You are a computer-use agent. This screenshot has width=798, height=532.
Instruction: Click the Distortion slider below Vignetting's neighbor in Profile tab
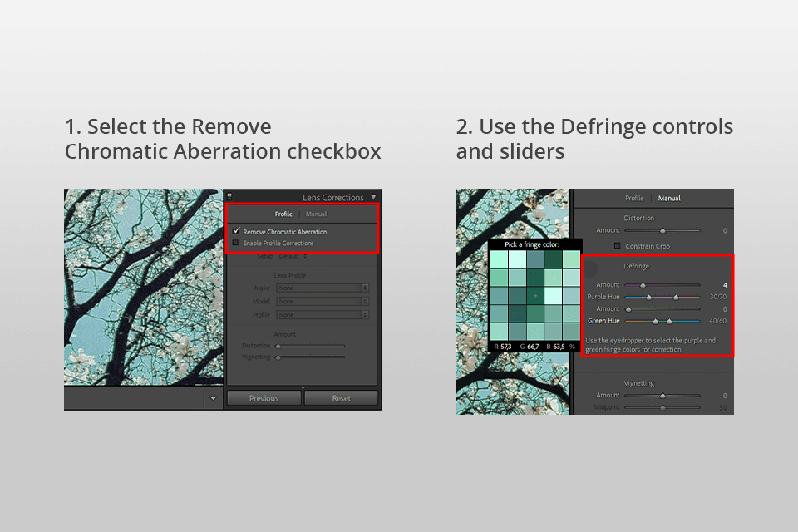(310, 346)
